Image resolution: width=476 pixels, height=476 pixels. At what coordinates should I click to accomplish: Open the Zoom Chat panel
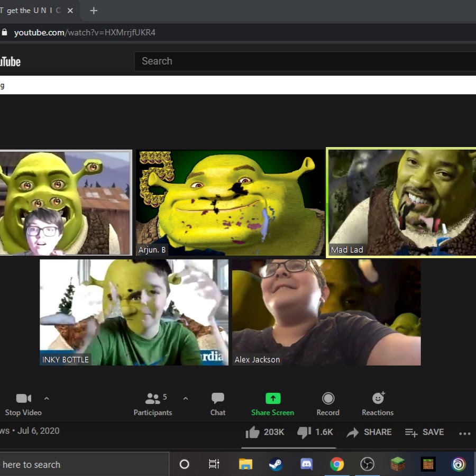218,405
